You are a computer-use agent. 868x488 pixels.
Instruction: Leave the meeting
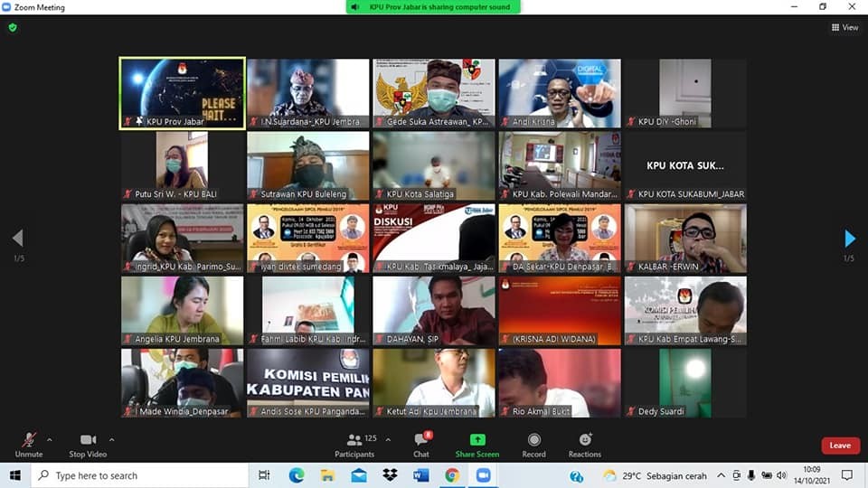coord(840,446)
